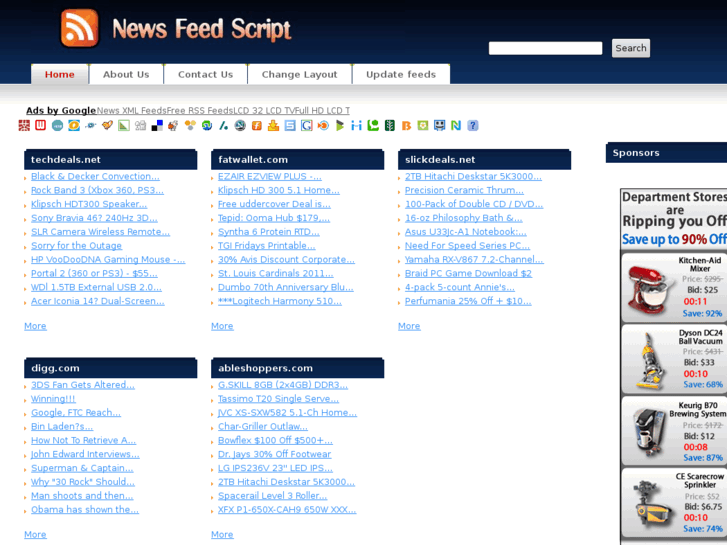Click the Department Stores Ripping you Off banner
The width and height of the screenshot is (727, 545).
674,219
